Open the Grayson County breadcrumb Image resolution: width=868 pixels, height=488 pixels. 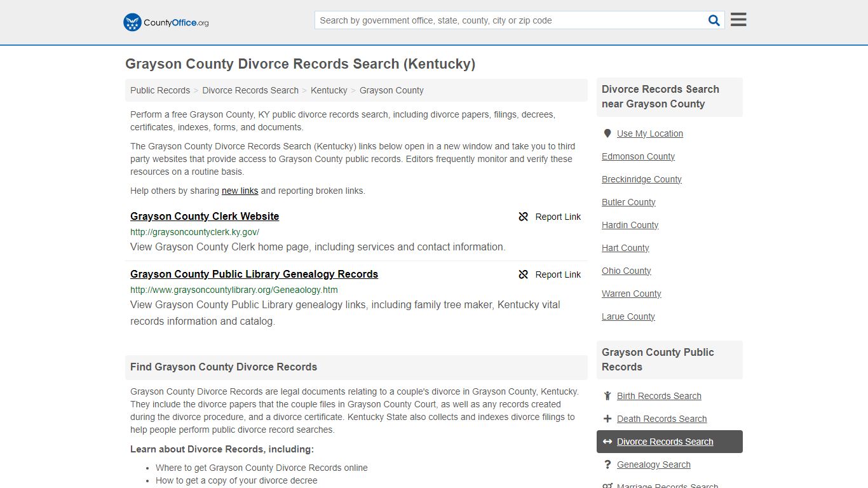click(391, 90)
